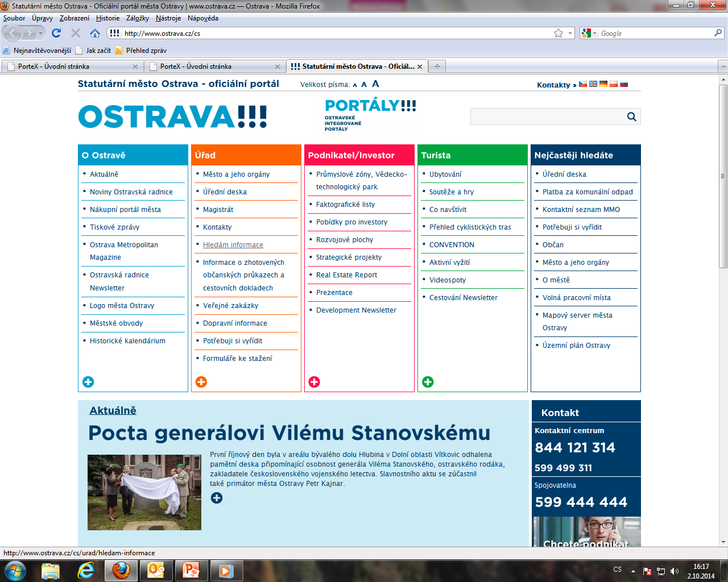This screenshot has width=728, height=582.
Task: Expand Podnikatel/Investor section with red plus
Action: tap(315, 382)
